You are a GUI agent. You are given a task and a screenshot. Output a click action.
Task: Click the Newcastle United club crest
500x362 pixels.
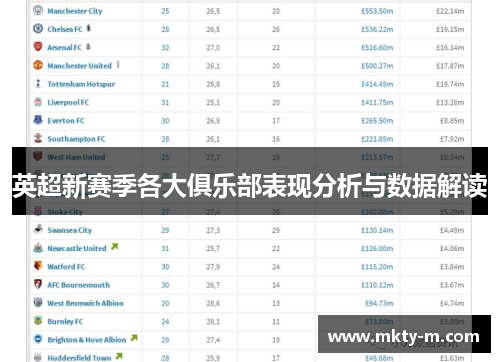coord(38,248)
